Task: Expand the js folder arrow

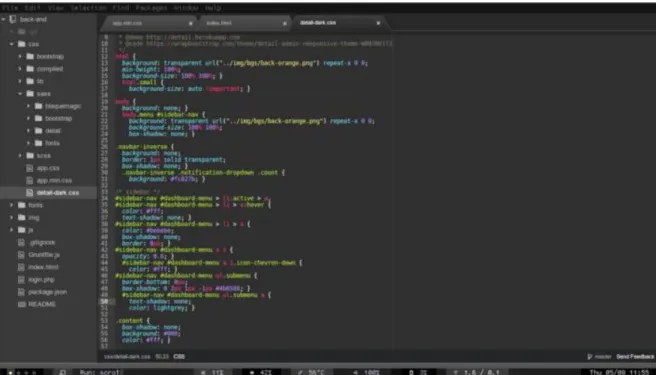Action: (12, 230)
